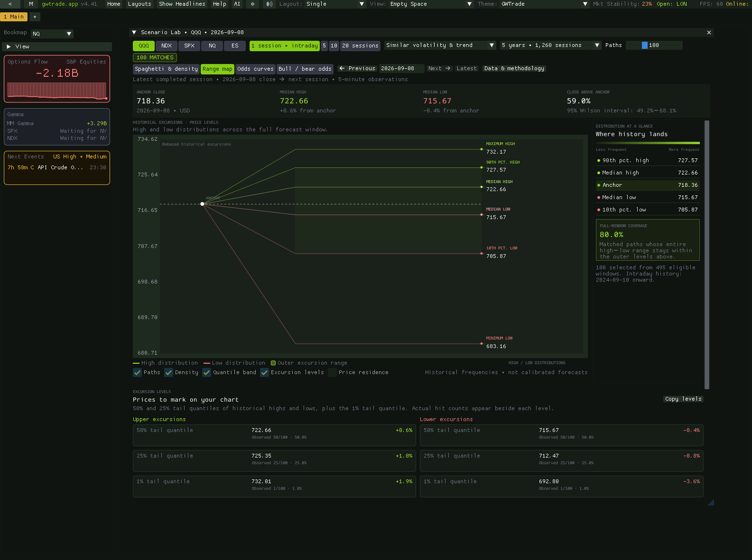Select the QQQ symbol toggle
752x560 pixels.
[144, 46]
